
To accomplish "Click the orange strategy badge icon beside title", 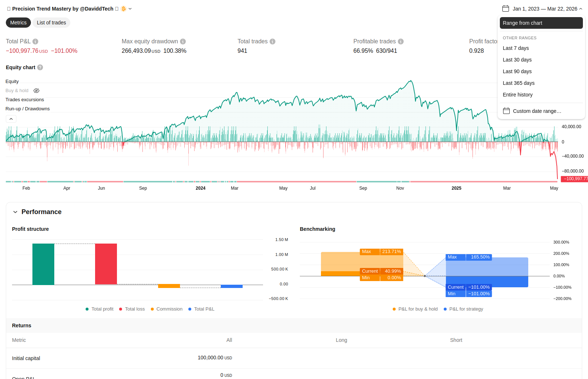I will tap(124, 9).
